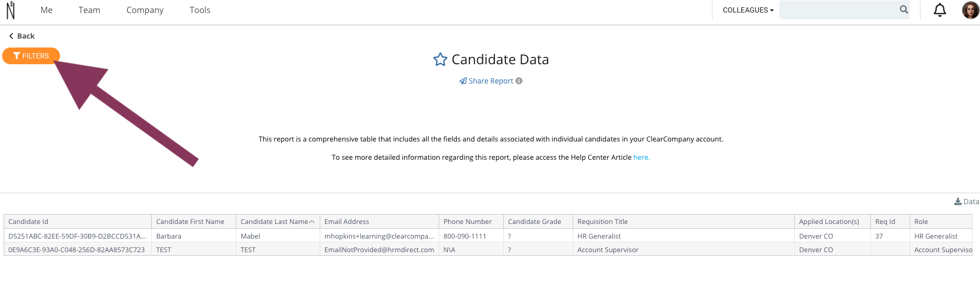Image resolution: width=980 pixels, height=295 pixels.
Task: Focus the colleagues search field
Action: tap(839, 10)
